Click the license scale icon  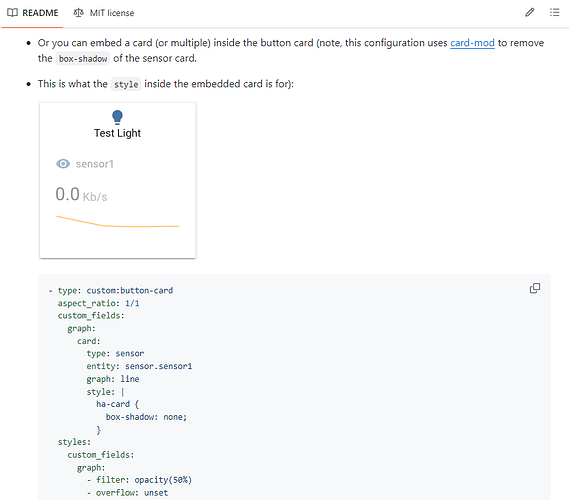78,13
